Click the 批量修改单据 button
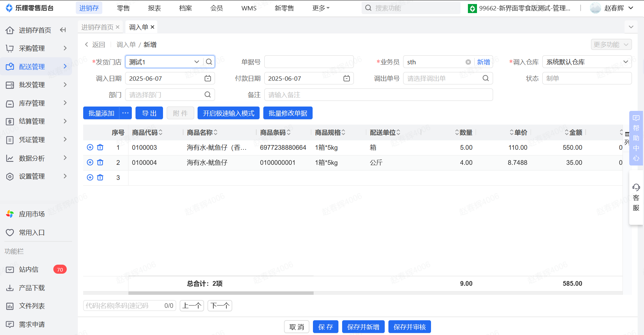The height and width of the screenshot is (335, 644). pyautogui.click(x=288, y=113)
